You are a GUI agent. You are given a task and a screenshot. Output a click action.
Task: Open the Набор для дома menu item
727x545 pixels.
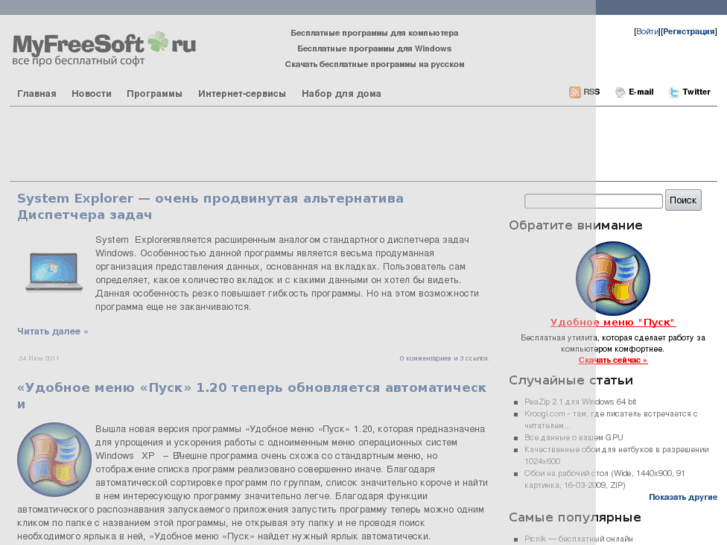[341, 94]
